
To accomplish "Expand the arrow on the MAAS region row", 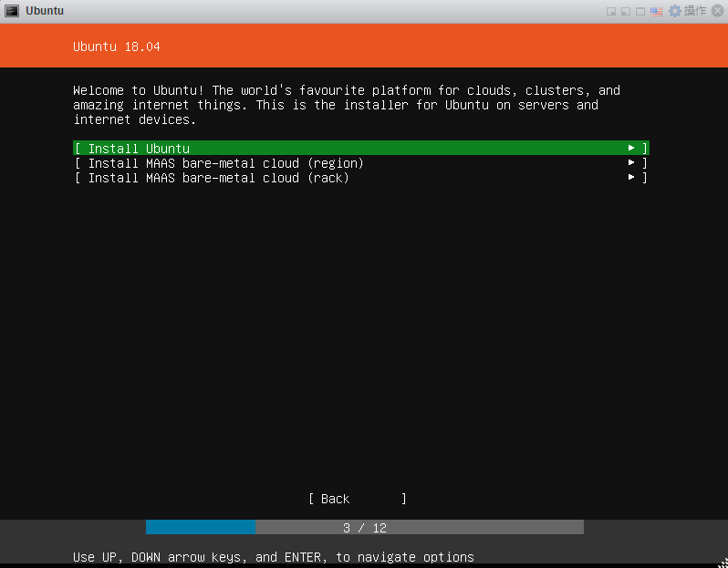I will coord(631,163).
